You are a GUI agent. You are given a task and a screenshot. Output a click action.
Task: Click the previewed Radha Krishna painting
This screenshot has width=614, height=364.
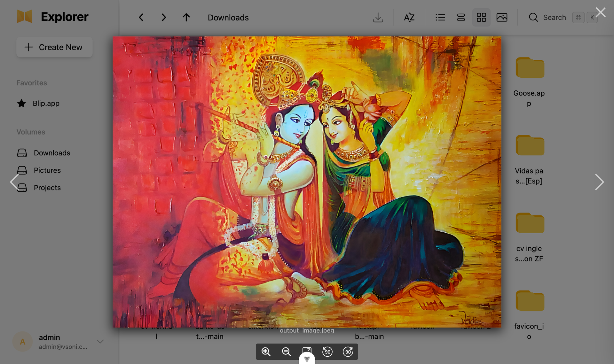[x=307, y=182]
